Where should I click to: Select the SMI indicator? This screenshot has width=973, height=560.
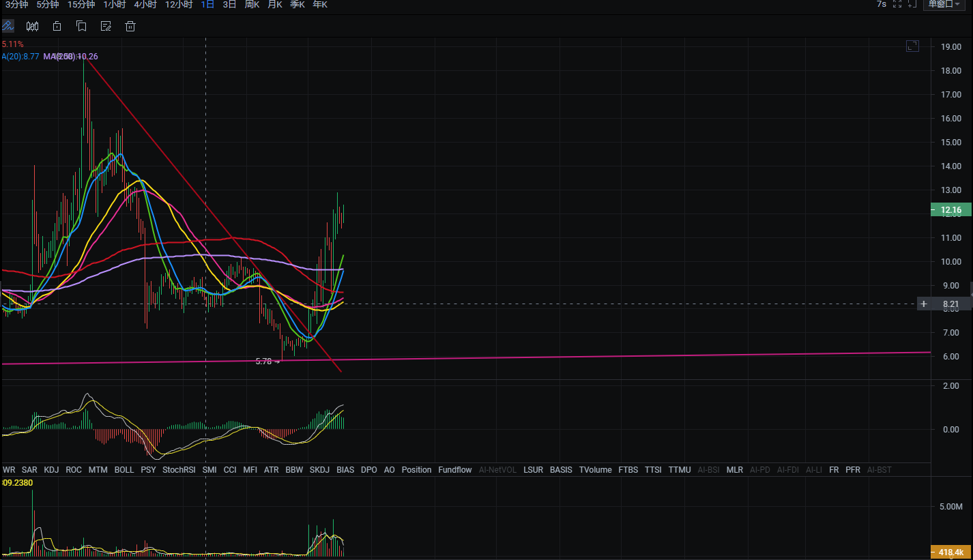(x=209, y=470)
